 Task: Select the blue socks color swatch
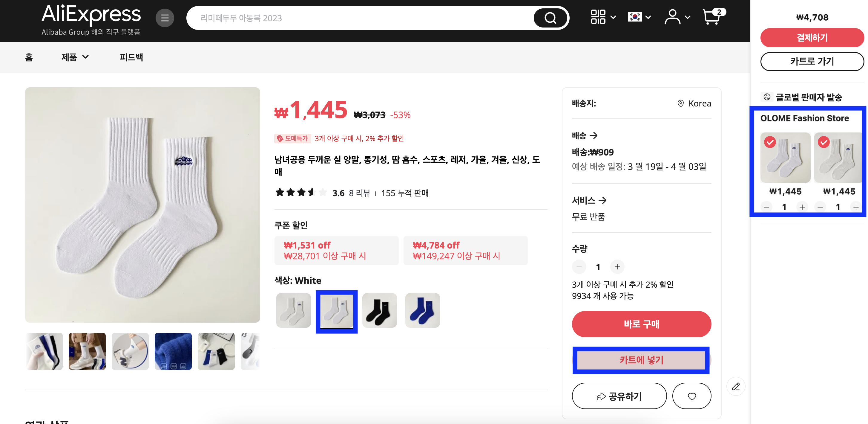pos(422,310)
